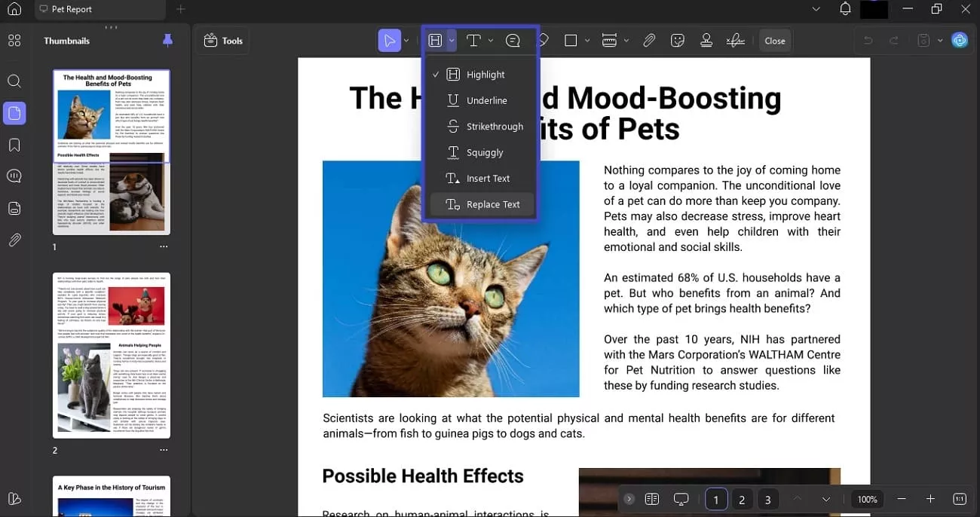Select the page 2 thumbnail

tap(112, 355)
